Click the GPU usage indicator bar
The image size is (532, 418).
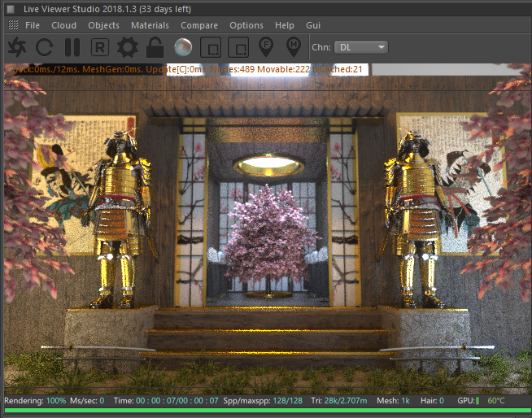pos(477,401)
